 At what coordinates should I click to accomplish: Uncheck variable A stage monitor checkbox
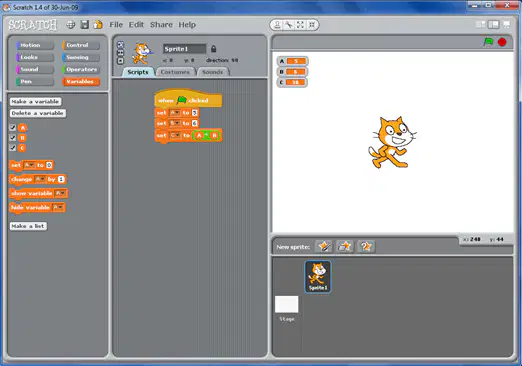13,127
